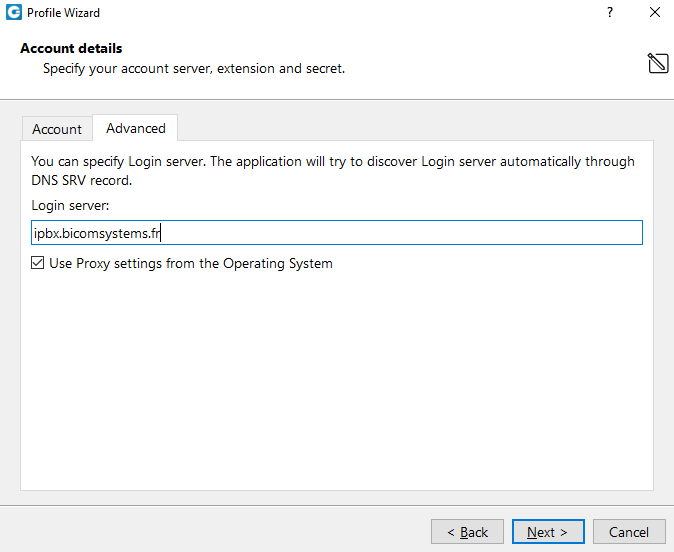Screen dimensions: 674x552
Task: Switch to the Account tab
Action: point(57,129)
